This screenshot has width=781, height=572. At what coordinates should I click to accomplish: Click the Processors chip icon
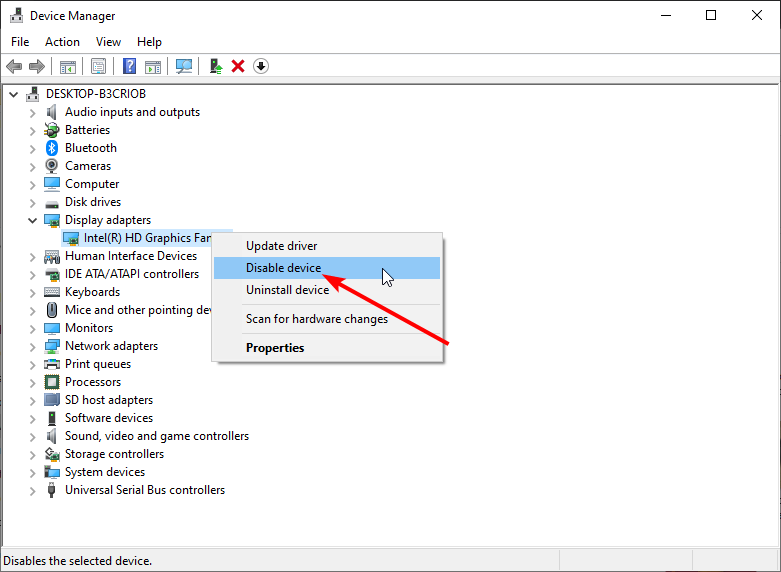point(52,382)
